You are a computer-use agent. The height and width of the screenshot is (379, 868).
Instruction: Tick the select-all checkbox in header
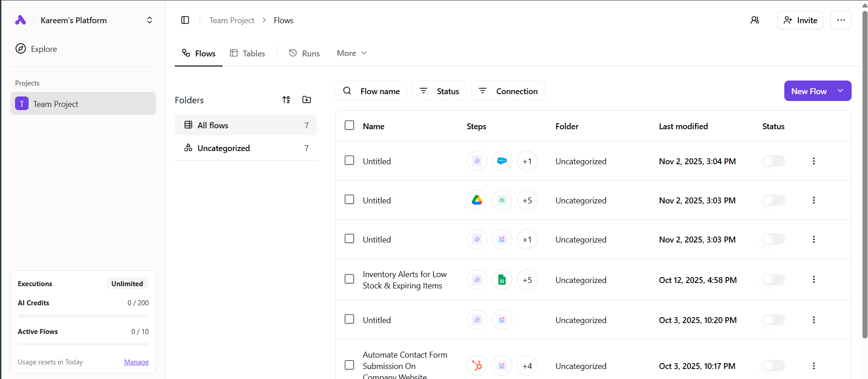[349, 126]
